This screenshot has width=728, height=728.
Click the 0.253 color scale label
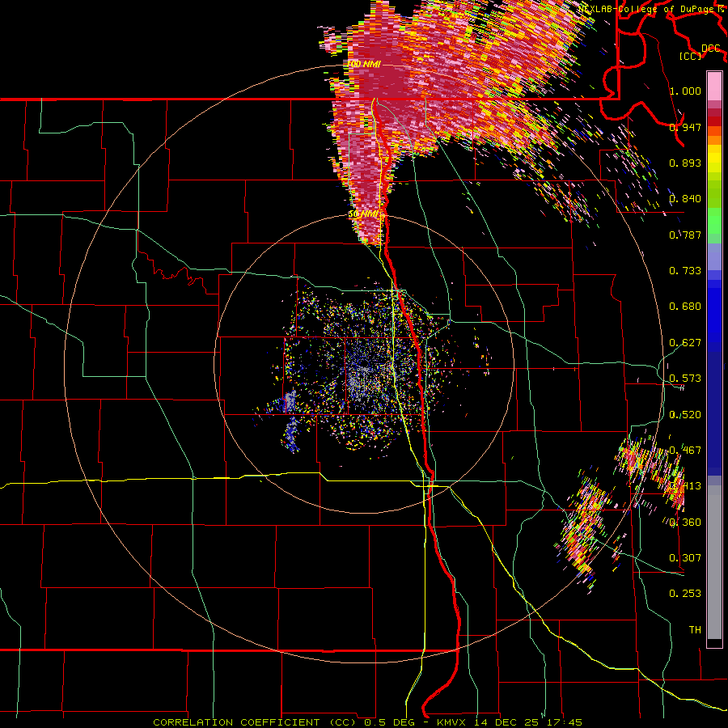685,594
